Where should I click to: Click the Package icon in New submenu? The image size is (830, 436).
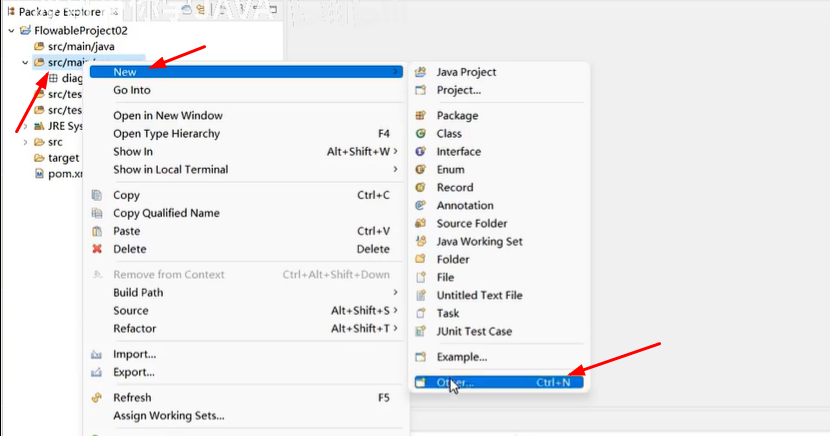tap(421, 116)
